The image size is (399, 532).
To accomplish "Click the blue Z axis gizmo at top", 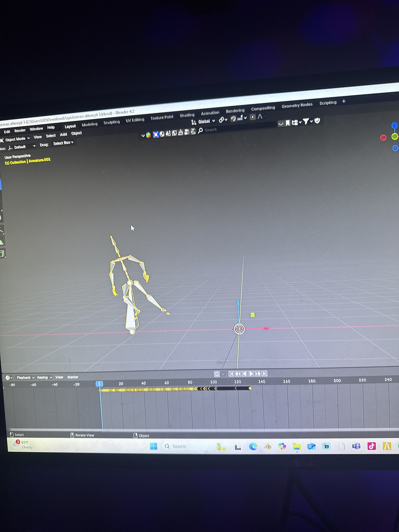I will 394,125.
